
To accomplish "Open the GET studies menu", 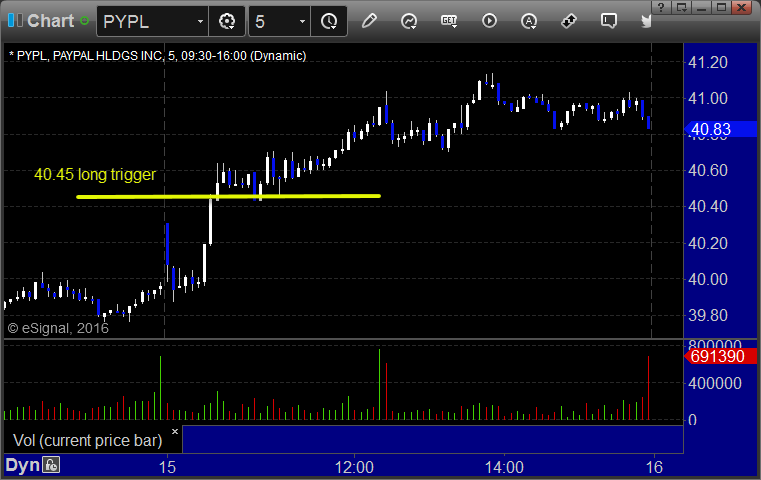I will [x=449, y=21].
